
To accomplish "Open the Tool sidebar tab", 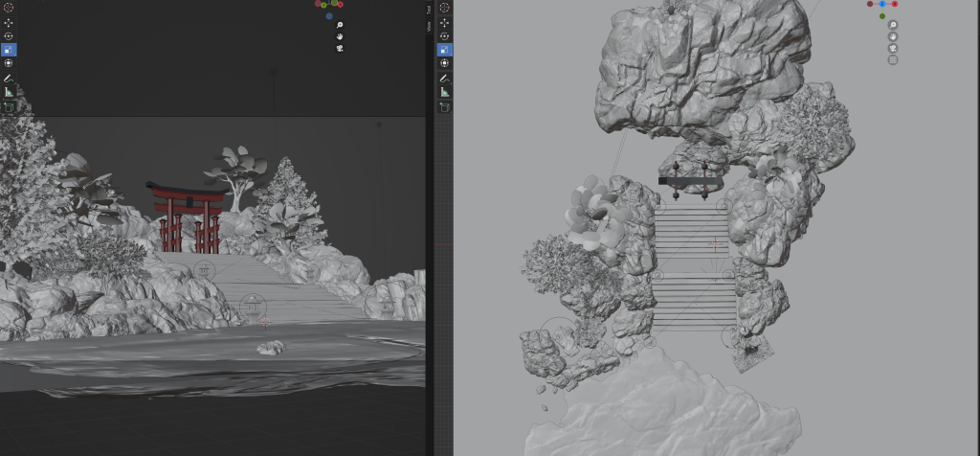I will point(429,10).
